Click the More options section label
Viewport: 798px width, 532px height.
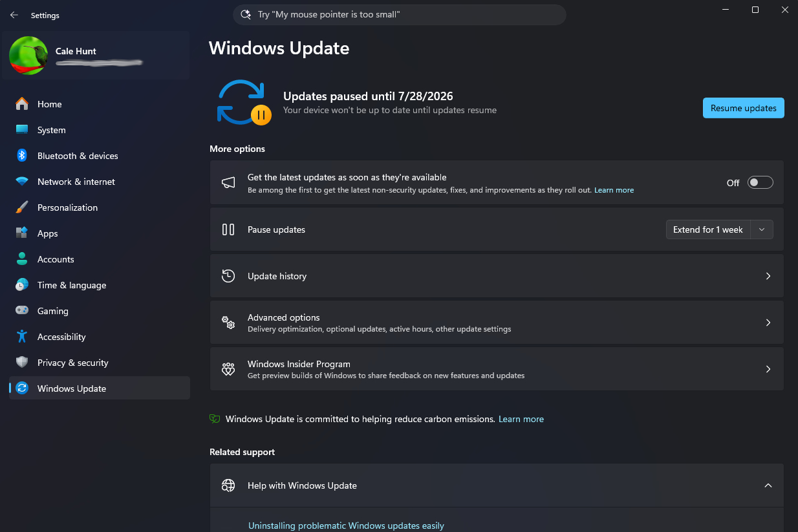[237, 149]
